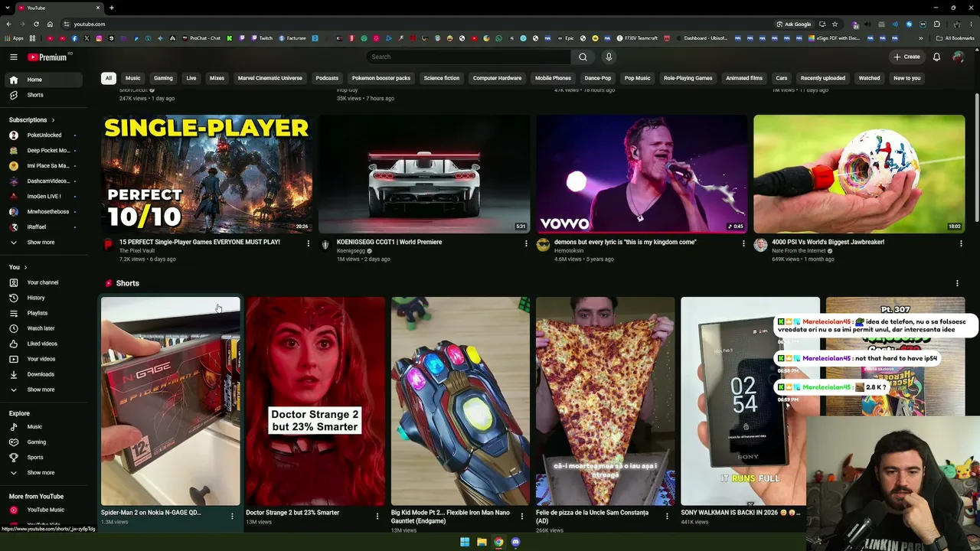Open PokeUnlocked subscription channel

coord(44,135)
